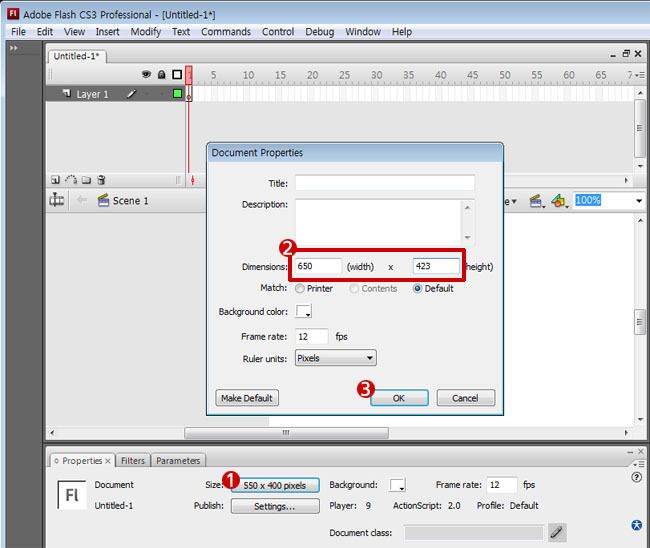Delete layer using trash icon
650x548 pixels.
coord(101,180)
